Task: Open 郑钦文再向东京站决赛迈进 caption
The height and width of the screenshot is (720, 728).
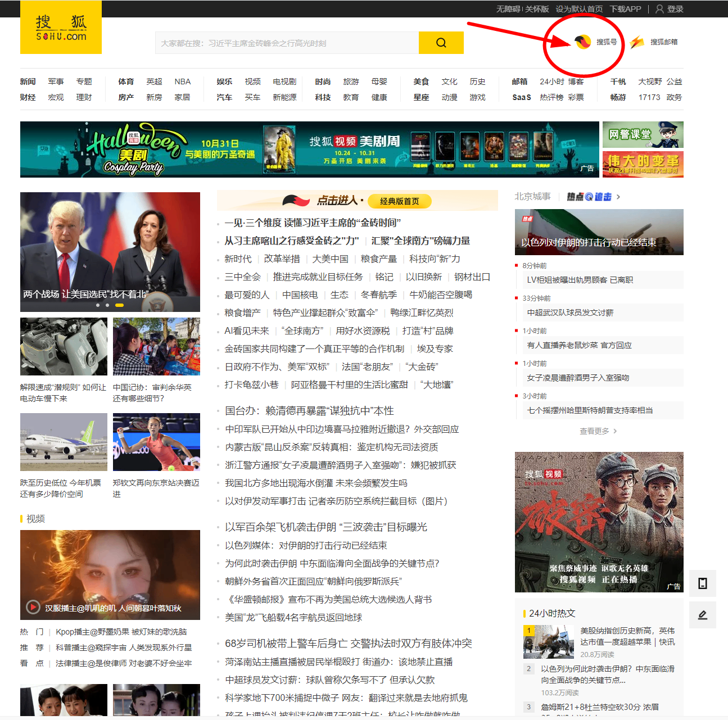Action: [x=156, y=488]
